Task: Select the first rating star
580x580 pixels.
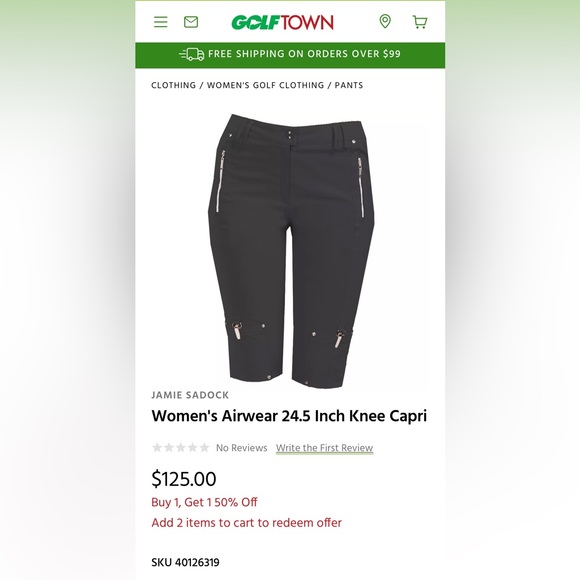Action: click(157, 448)
